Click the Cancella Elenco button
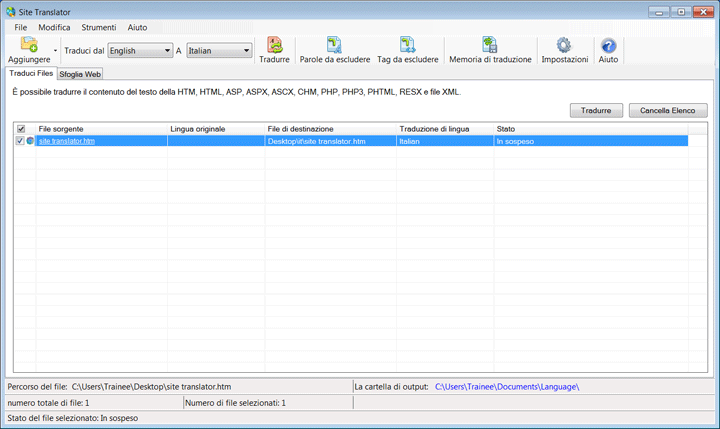The width and height of the screenshot is (720, 429). click(x=668, y=111)
